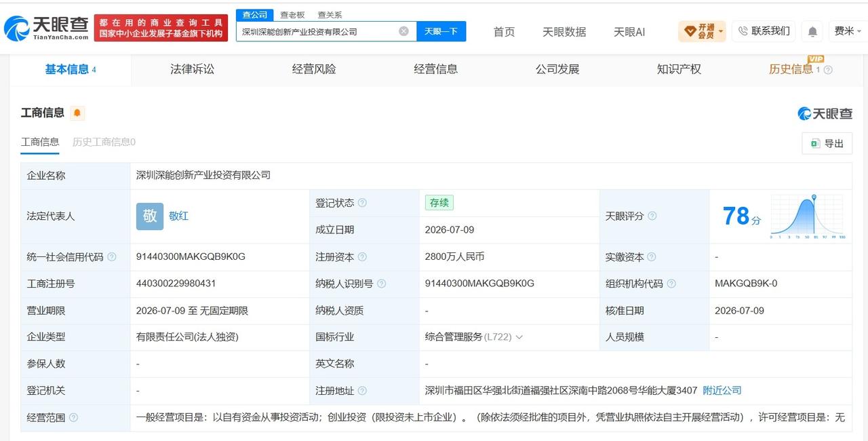Open the 经营风险 tab
This screenshot has height=441, width=868.
[x=314, y=69]
